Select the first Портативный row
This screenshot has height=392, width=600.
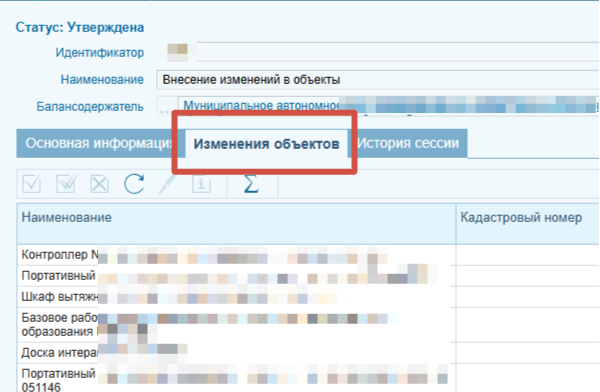point(308,276)
